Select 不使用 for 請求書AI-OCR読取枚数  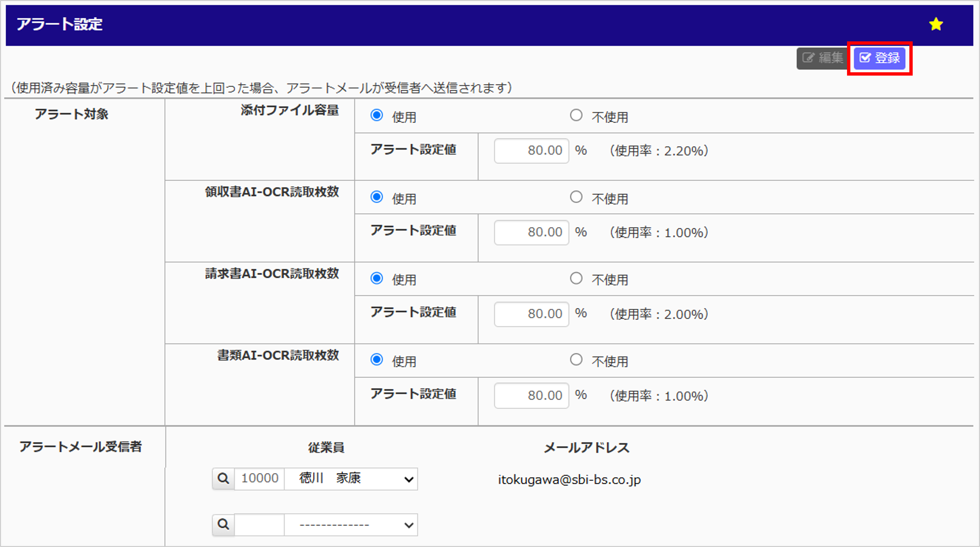tap(576, 278)
